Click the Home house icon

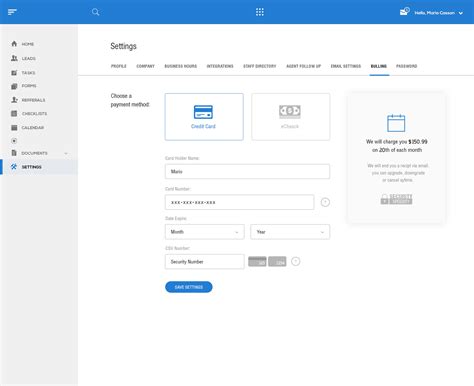[14, 44]
